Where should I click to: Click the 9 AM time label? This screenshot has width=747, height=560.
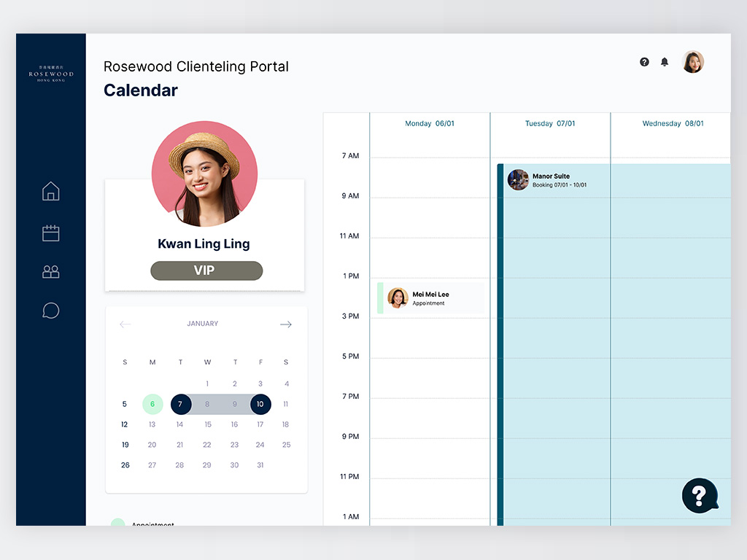pos(351,195)
